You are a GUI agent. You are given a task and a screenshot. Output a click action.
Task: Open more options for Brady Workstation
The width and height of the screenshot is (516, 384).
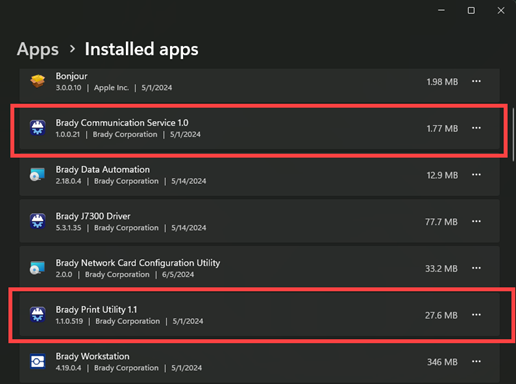[476, 361]
